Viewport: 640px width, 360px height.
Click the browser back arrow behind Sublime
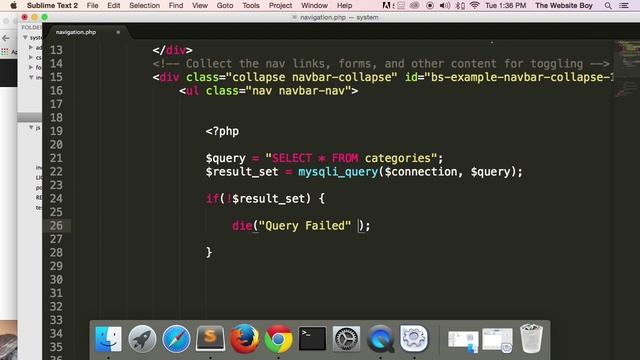click(6, 38)
